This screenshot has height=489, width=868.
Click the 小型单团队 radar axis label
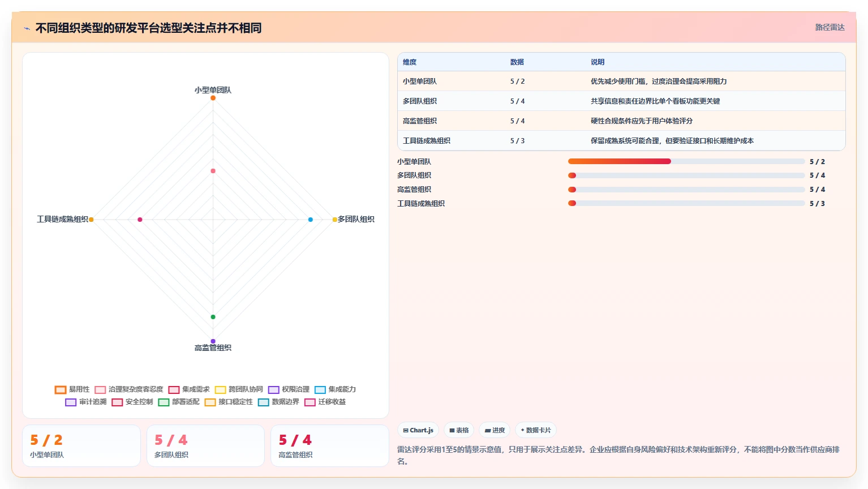213,90
